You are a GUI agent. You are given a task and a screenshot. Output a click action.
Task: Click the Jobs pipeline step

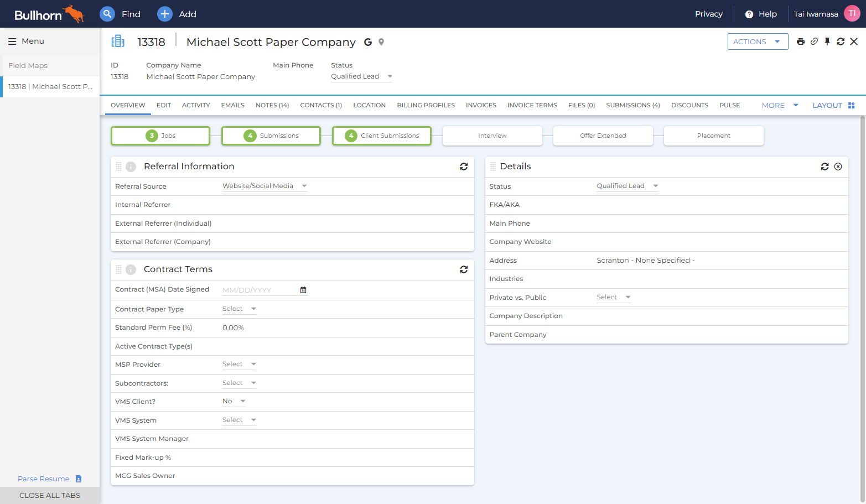(160, 136)
